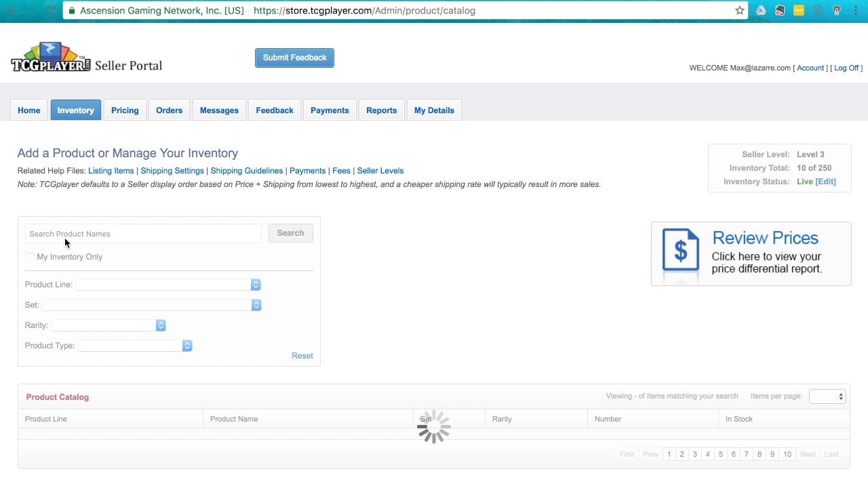Image resolution: width=868 pixels, height=488 pixels.
Task: Open the Chrome menu dots icon
Action: (856, 10)
